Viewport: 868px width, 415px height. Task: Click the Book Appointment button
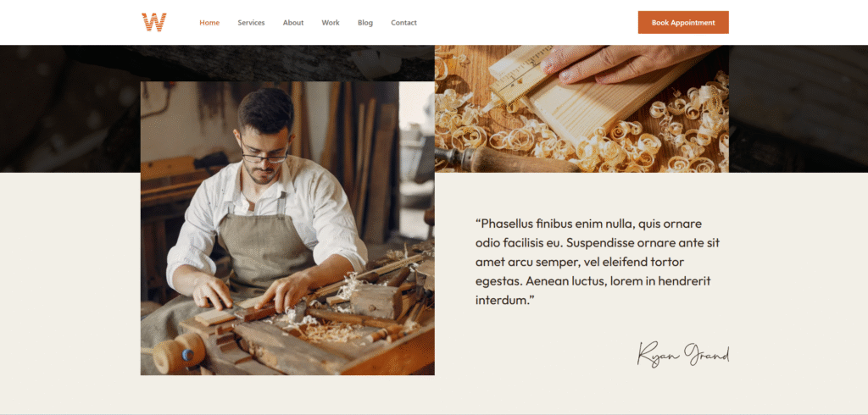(x=683, y=23)
